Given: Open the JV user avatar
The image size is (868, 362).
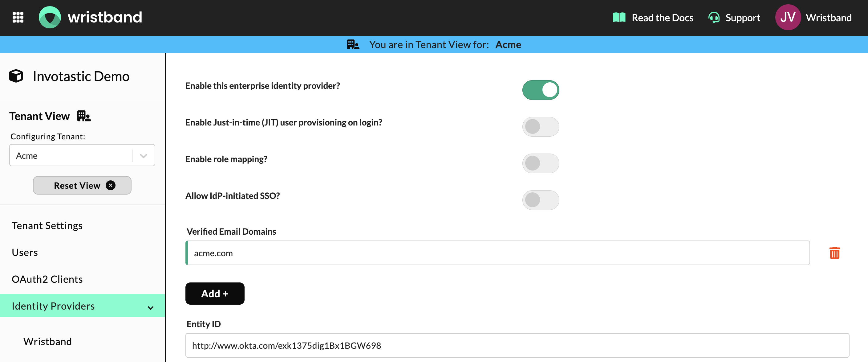Looking at the screenshot, I should (x=788, y=17).
